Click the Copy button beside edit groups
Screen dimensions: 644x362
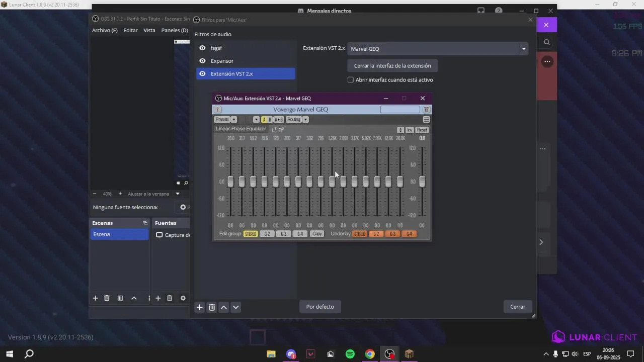[317, 234]
